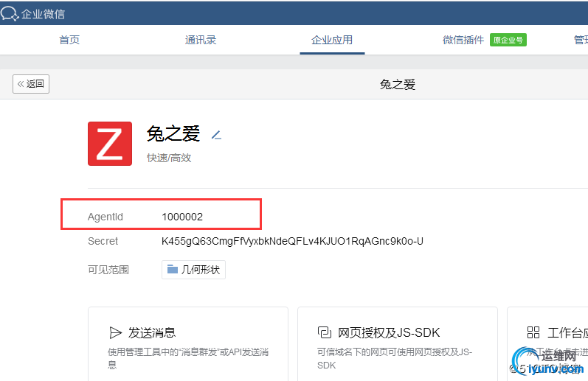Screen dimensions: 588x381
Task: Click the grid icon beside 工作台
Action: [533, 332]
